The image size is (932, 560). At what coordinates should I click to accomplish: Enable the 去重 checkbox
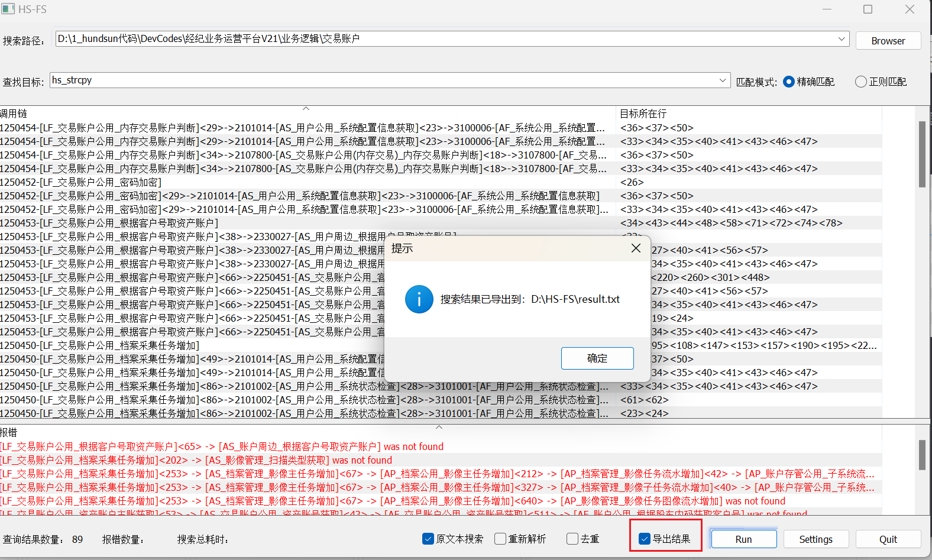coord(572,539)
